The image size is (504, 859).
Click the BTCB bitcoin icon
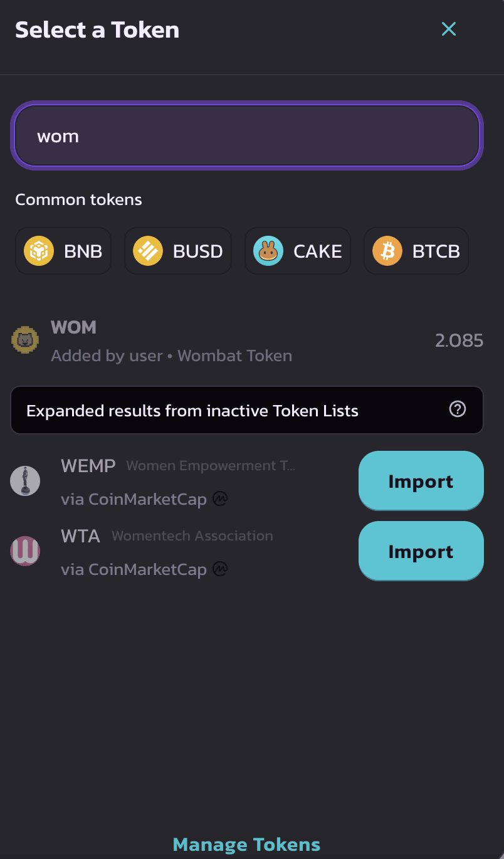(387, 251)
